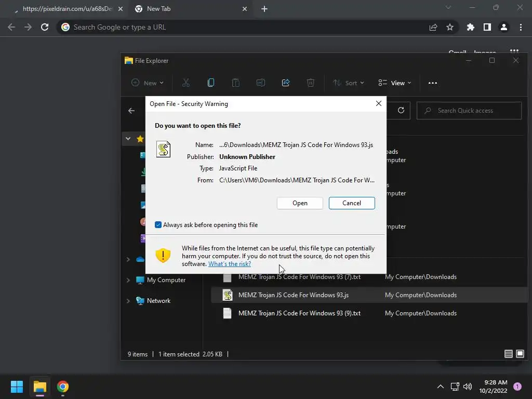This screenshot has width=532, height=399.
Task: Collapse the Quick access star group
Action: [128, 138]
